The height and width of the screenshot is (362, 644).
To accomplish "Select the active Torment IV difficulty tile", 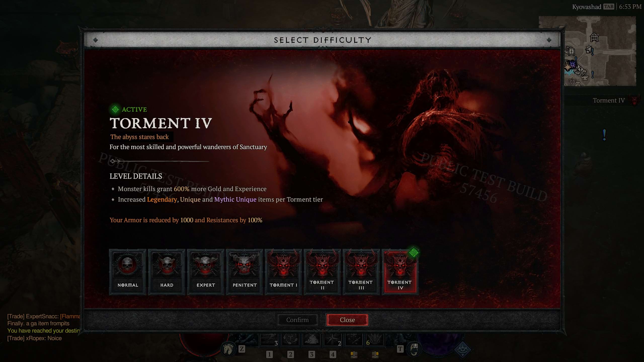I will pyautogui.click(x=400, y=272).
